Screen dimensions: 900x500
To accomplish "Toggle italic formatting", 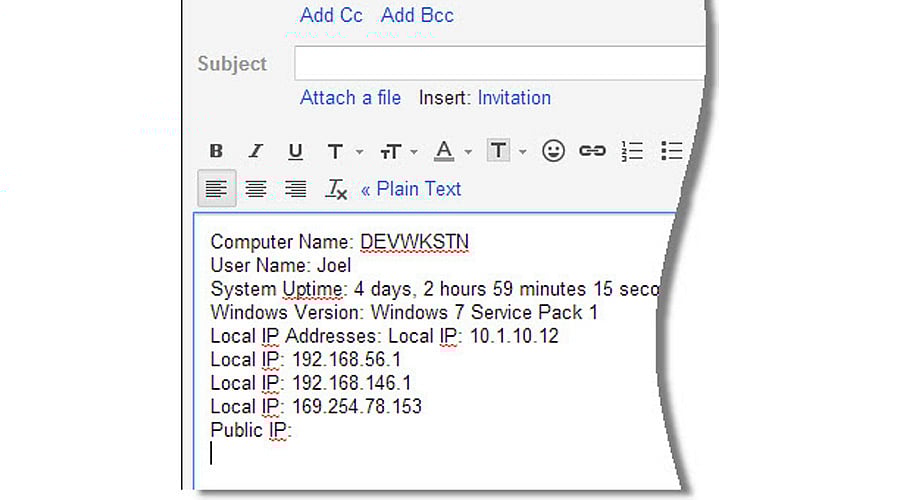I will coord(255,151).
